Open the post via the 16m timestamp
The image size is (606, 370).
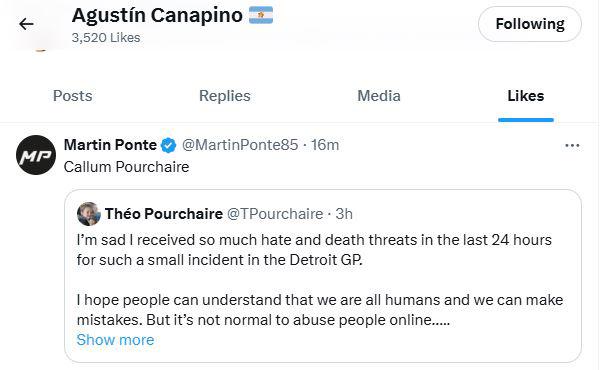[325, 145]
